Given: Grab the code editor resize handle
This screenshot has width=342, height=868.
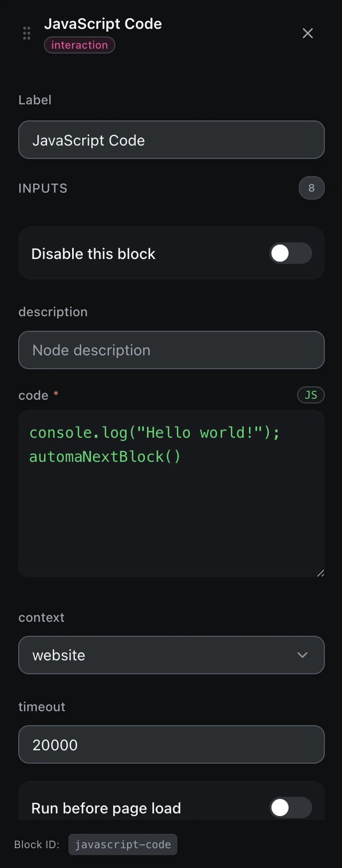Looking at the screenshot, I should tap(320, 573).
